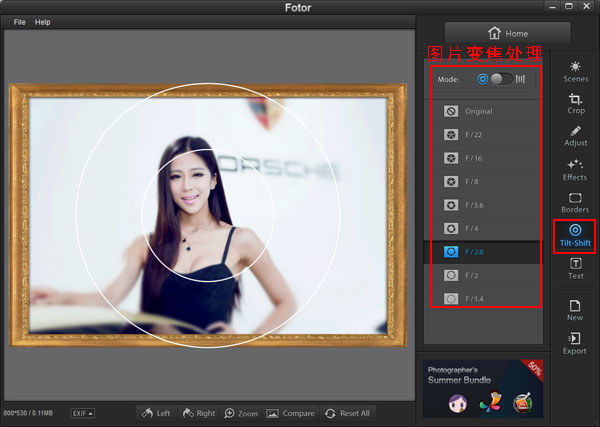600x427 pixels.
Task: Choose F/22 aperture
Action: pos(483,135)
